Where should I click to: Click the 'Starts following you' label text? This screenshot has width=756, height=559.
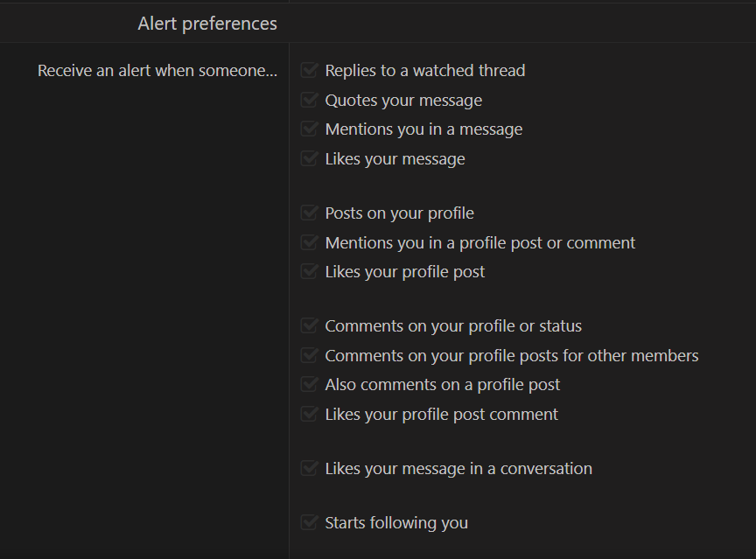point(396,523)
